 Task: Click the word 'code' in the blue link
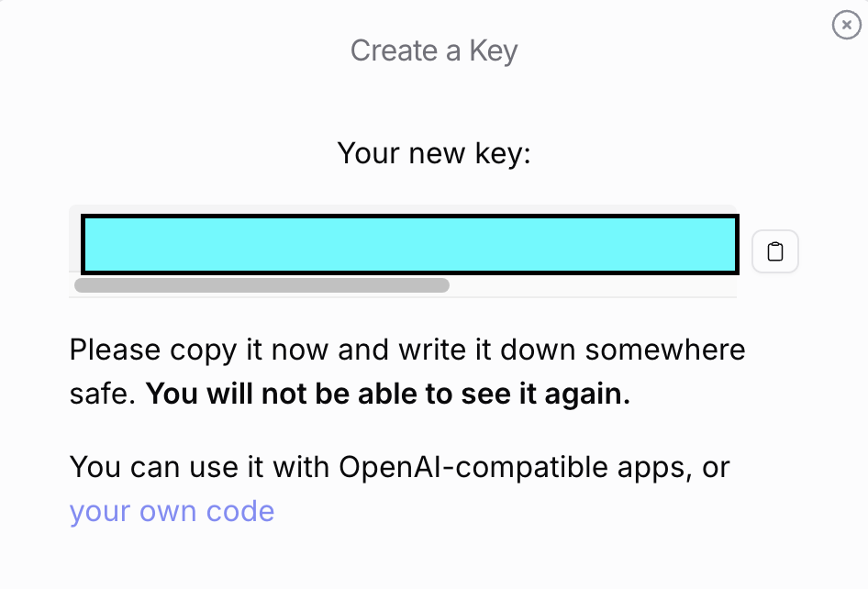(240, 511)
